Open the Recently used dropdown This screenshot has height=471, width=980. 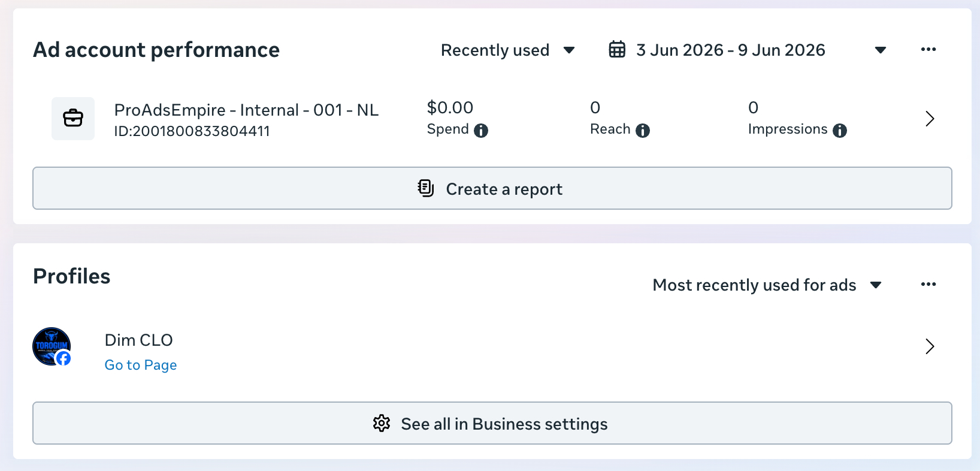pyautogui.click(x=508, y=50)
